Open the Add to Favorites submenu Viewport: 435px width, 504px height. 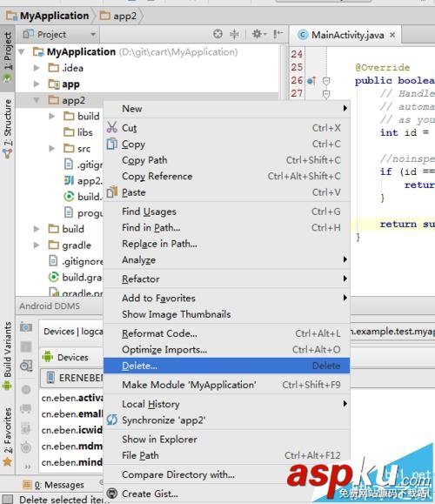tap(226, 298)
